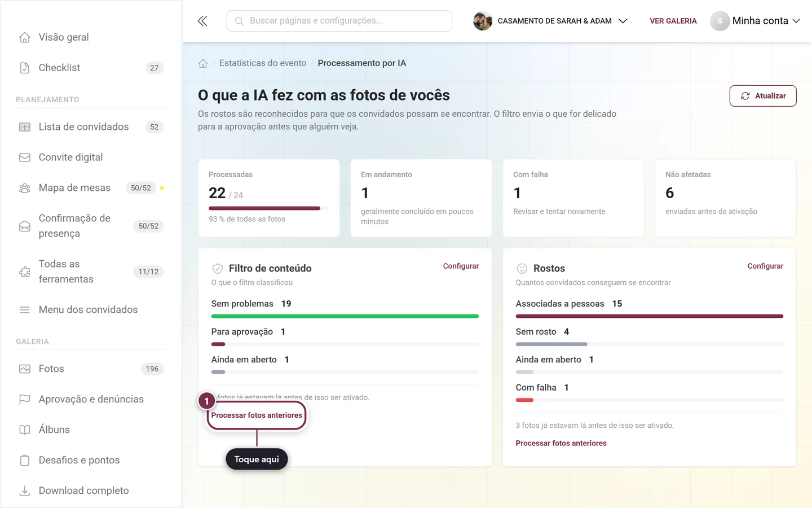The image size is (812, 508).
Task: Click the "Revisar e tentar novamente" text
Action: click(x=559, y=212)
